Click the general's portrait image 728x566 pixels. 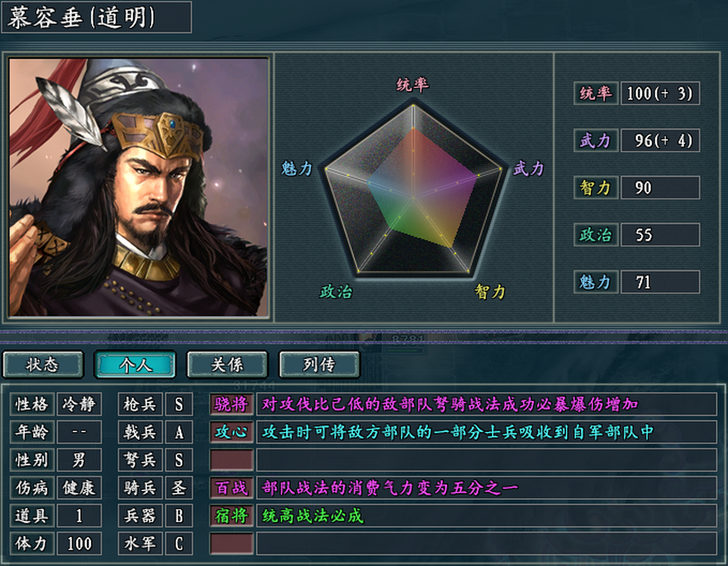(x=138, y=187)
